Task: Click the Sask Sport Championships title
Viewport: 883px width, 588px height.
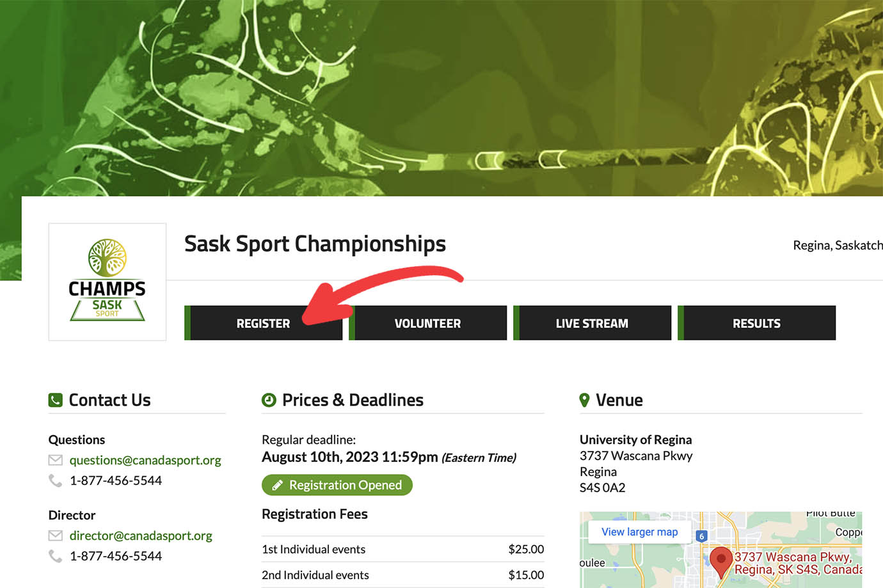Action: pos(315,244)
